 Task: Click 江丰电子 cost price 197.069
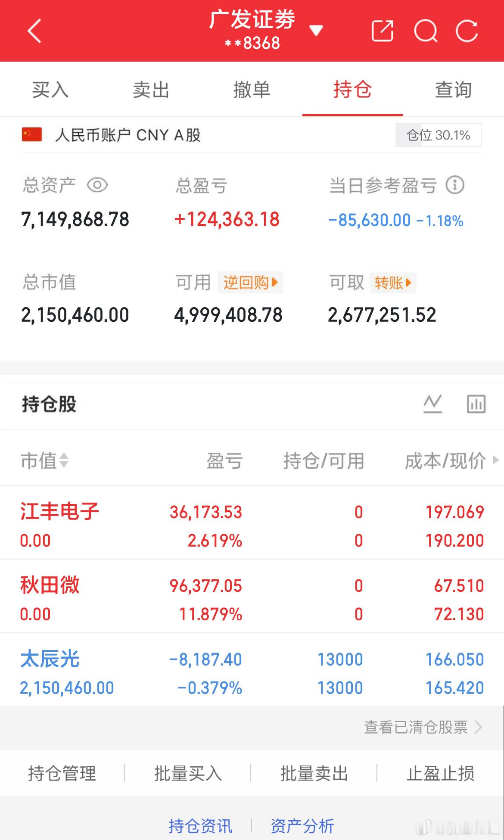455,512
